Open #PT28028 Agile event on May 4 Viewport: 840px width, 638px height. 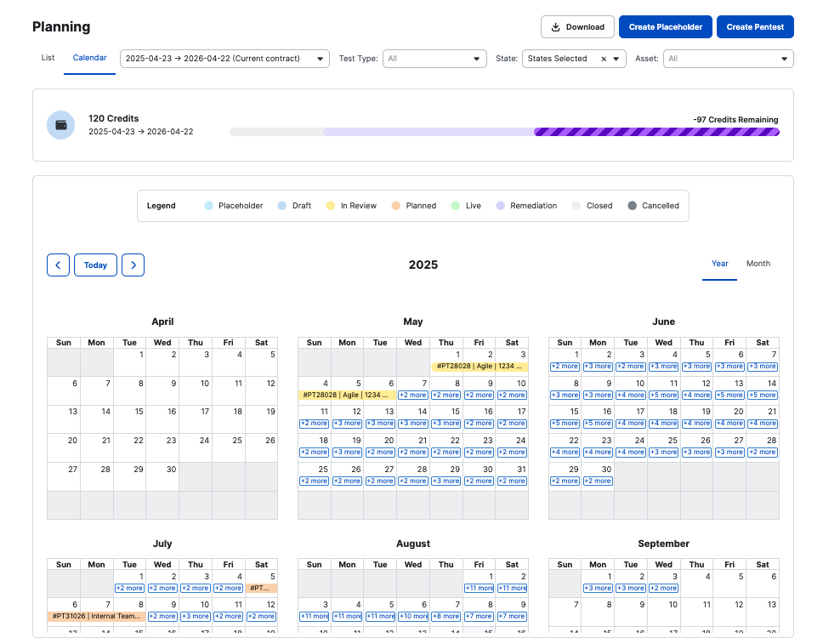point(347,395)
